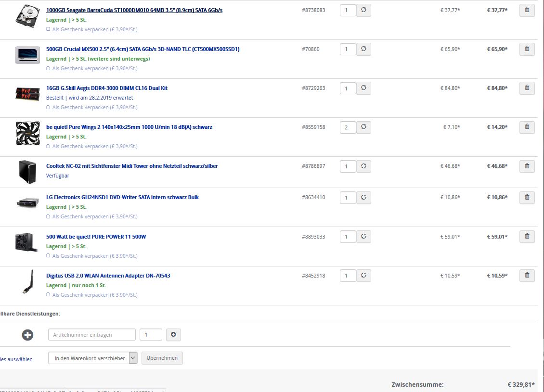Select article number #70860

click(x=311, y=49)
